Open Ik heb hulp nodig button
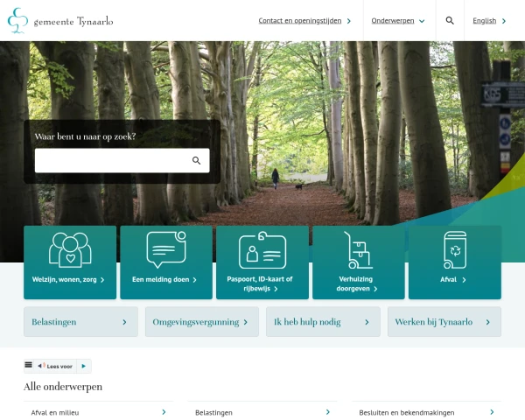The height and width of the screenshot is (420, 525). point(323,322)
